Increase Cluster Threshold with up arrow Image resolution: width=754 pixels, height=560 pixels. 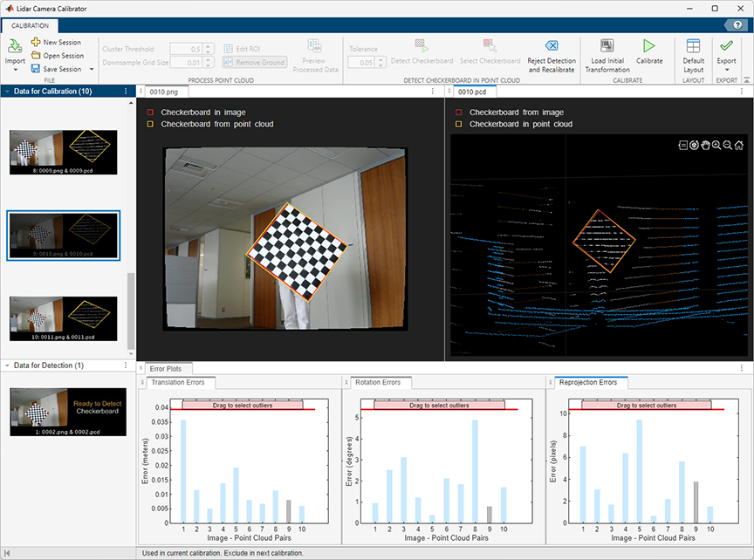(209, 45)
